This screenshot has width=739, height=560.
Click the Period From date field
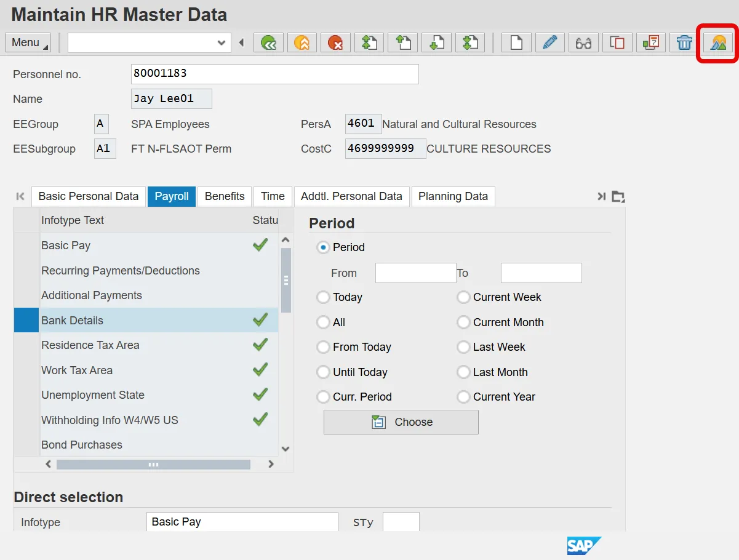coord(415,273)
